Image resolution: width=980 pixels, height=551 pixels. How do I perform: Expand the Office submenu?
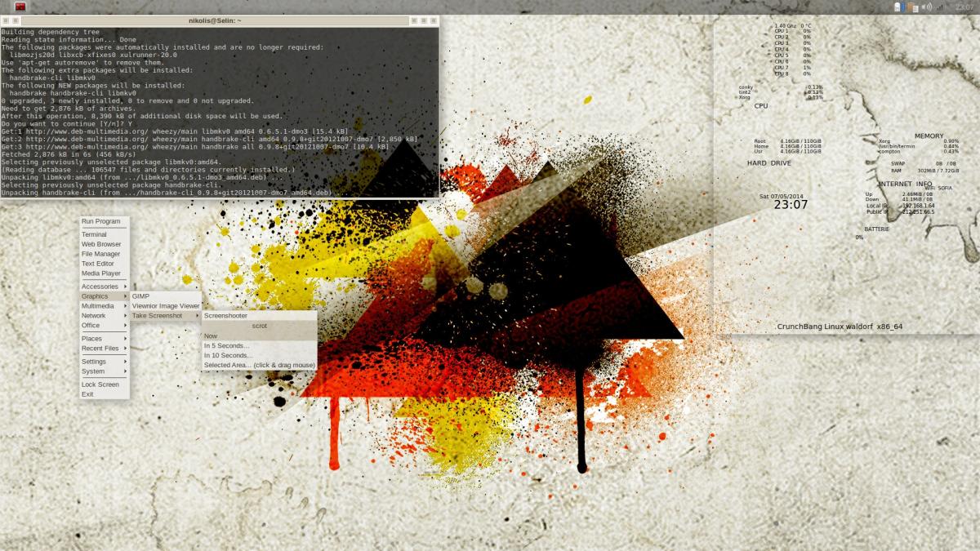(104, 326)
